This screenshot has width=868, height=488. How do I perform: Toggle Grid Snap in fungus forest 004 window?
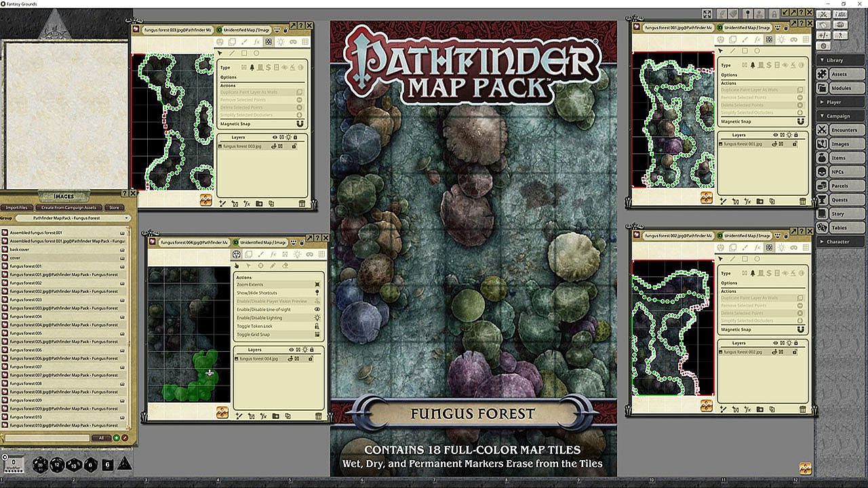(x=317, y=334)
